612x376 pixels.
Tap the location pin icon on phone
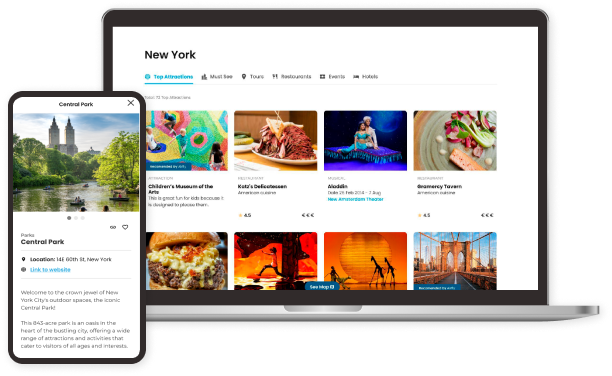point(23,259)
